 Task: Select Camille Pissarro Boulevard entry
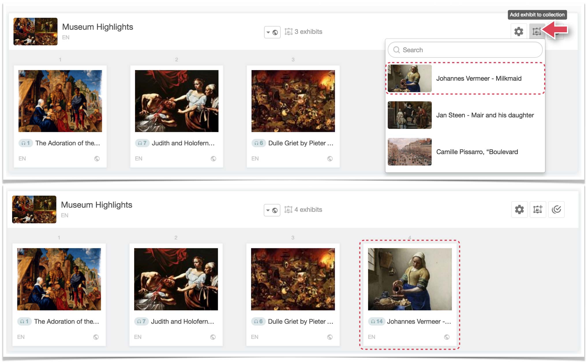click(465, 152)
